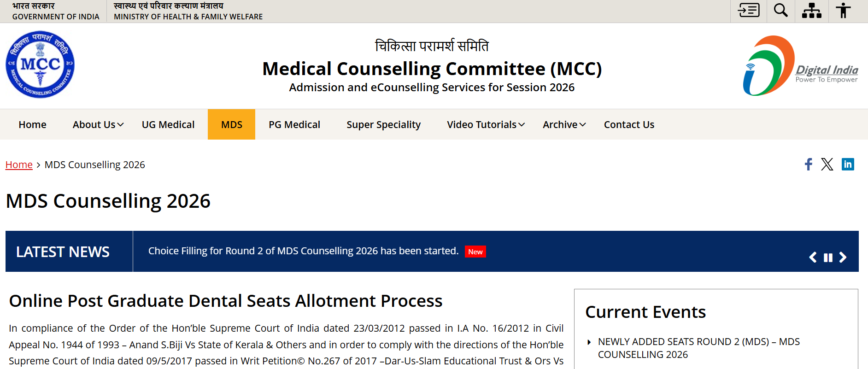Open Choice Filling Round 2 news item
The width and height of the screenshot is (868, 369).
click(303, 251)
